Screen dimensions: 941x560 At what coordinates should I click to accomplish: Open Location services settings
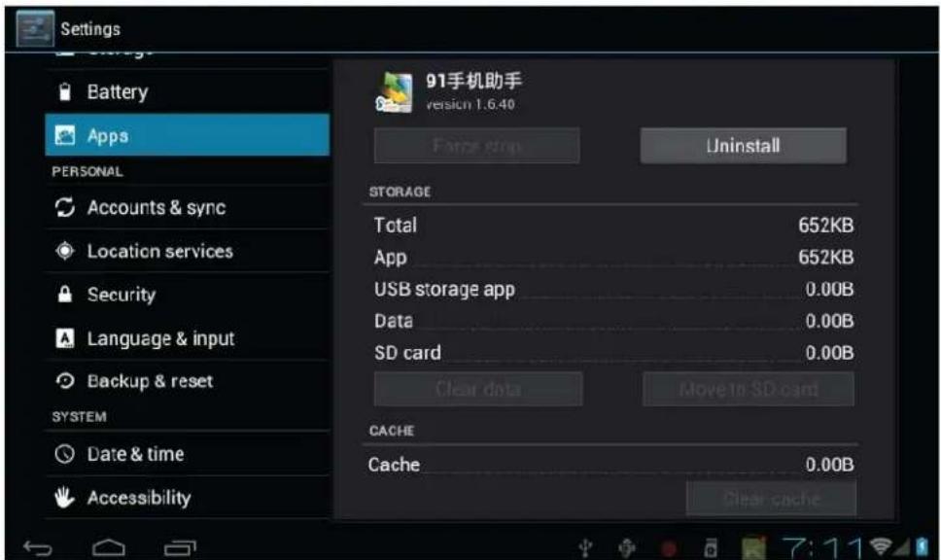coord(188,251)
